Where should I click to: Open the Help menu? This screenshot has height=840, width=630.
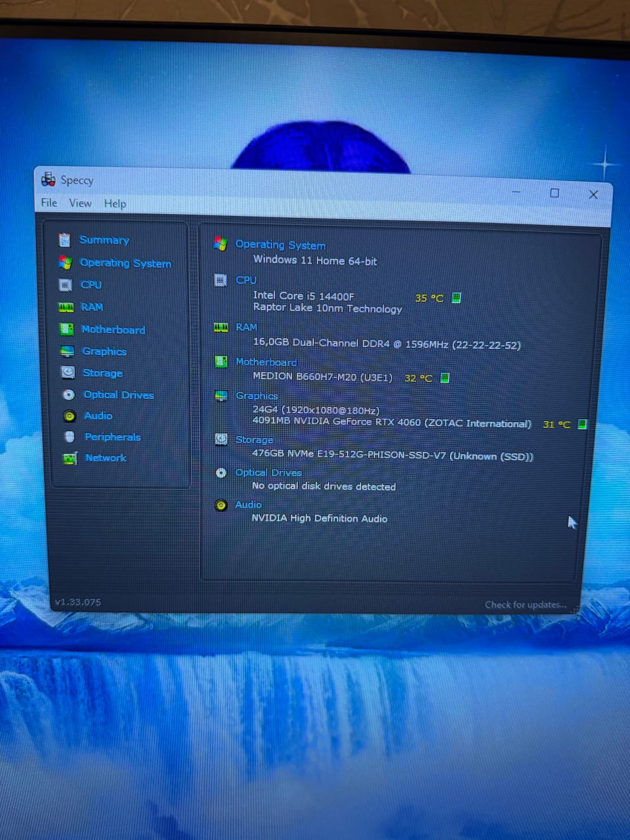[115, 204]
